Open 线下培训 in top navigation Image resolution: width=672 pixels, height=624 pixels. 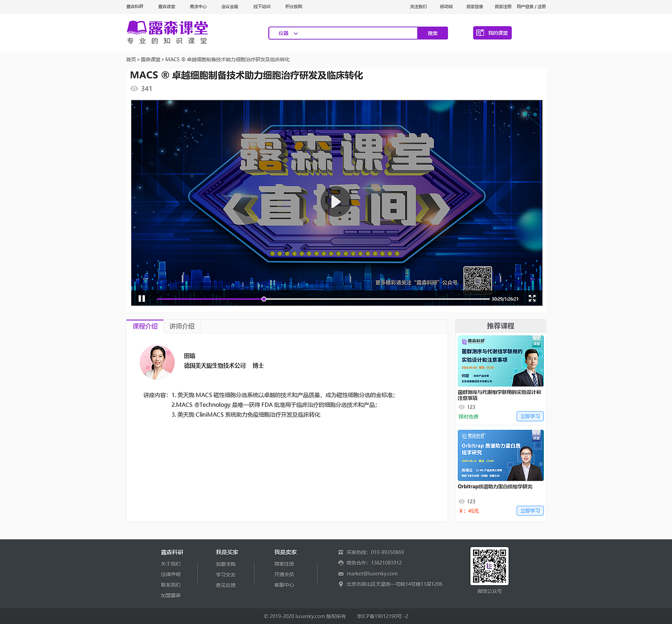pos(262,7)
